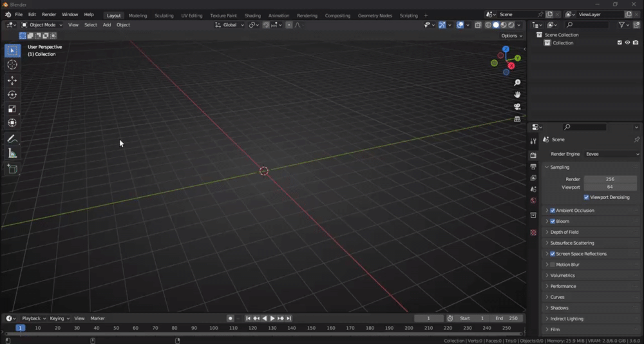Click the Options button in viewport

pos(511,36)
